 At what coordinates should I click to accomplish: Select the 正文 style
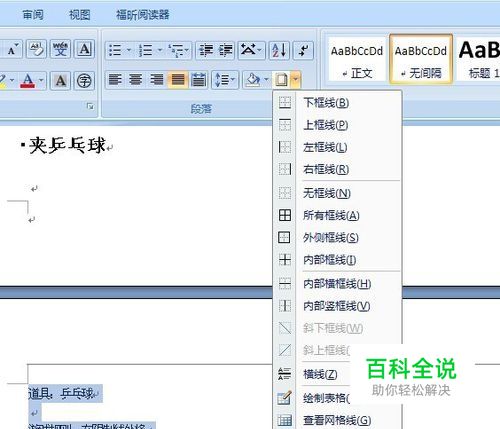(357, 59)
